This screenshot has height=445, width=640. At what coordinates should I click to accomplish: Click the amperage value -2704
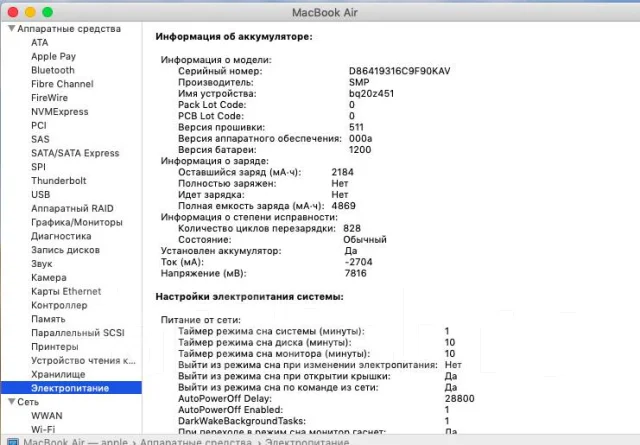[358, 262]
